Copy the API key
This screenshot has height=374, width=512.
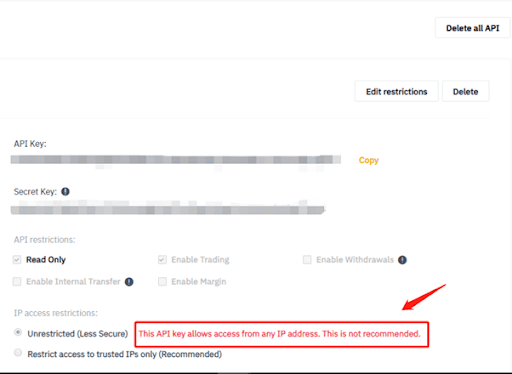click(x=369, y=160)
